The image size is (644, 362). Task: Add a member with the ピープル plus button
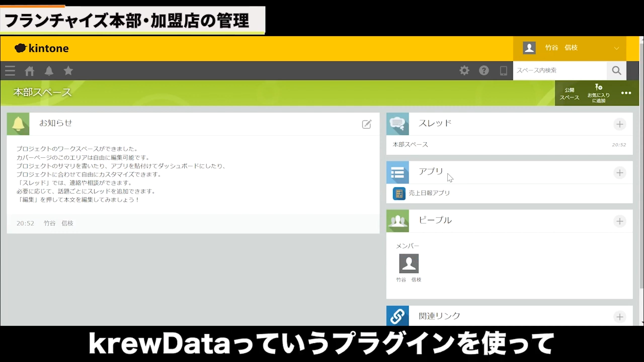(620, 221)
